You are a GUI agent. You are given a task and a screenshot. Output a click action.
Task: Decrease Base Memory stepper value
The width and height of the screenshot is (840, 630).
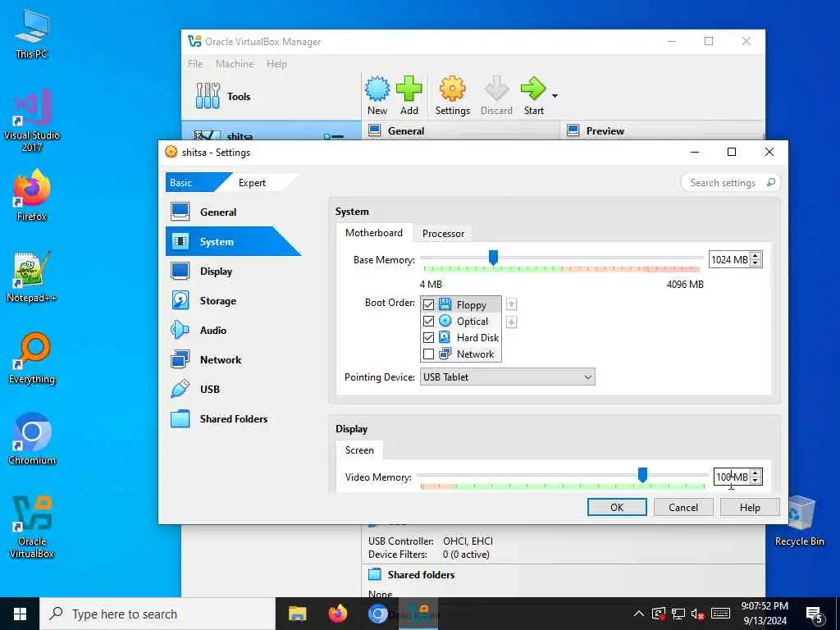(756, 263)
